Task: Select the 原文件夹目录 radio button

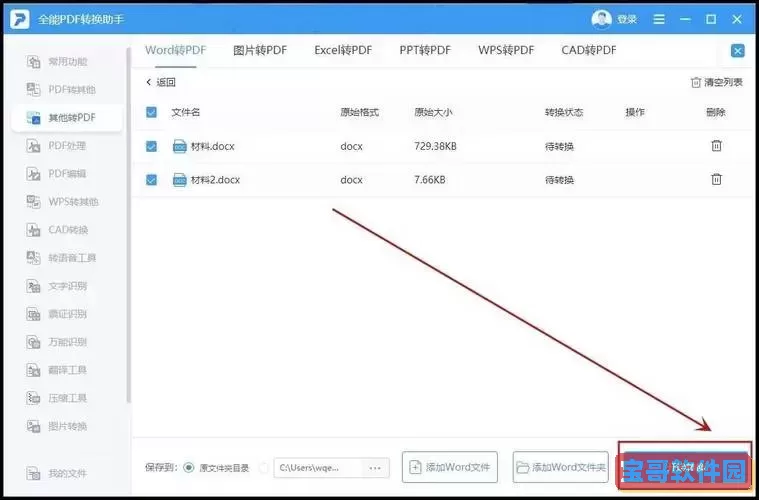Action: pyautogui.click(x=189, y=468)
